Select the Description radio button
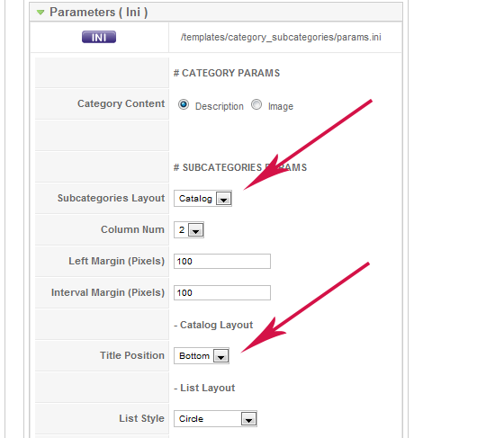 pos(184,104)
